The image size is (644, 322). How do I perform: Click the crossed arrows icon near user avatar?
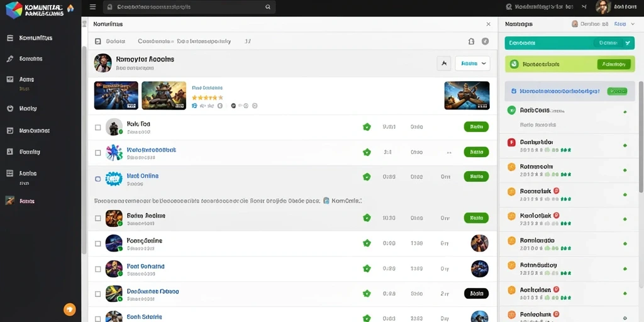pos(584,7)
